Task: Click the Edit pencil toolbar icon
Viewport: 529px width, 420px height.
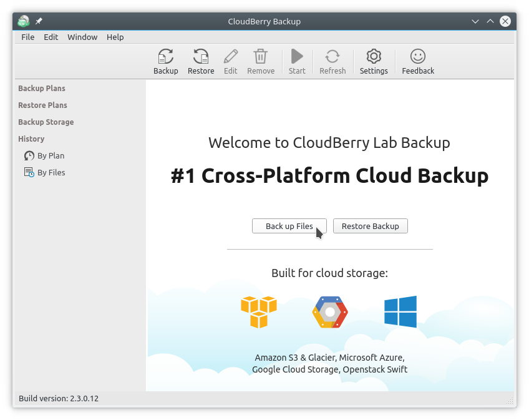Action: pyautogui.click(x=231, y=56)
